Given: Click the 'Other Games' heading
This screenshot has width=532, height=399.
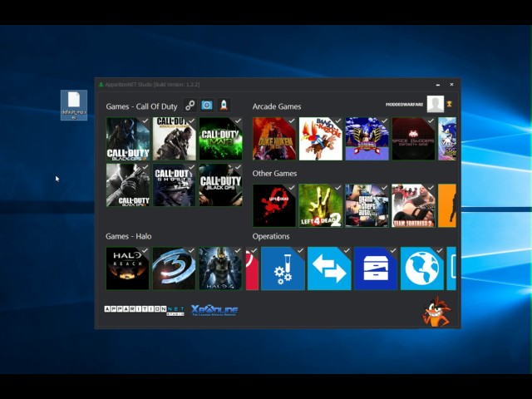Looking at the screenshot, I should point(274,174).
